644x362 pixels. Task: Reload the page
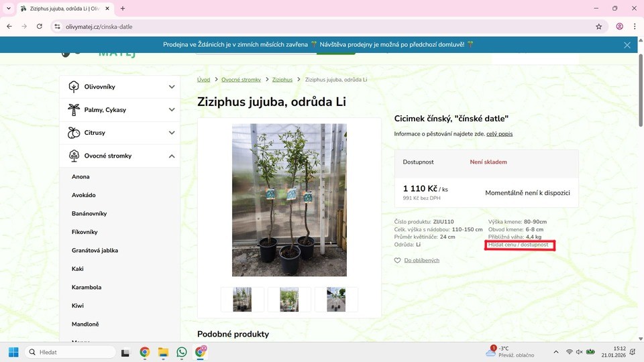point(40,26)
